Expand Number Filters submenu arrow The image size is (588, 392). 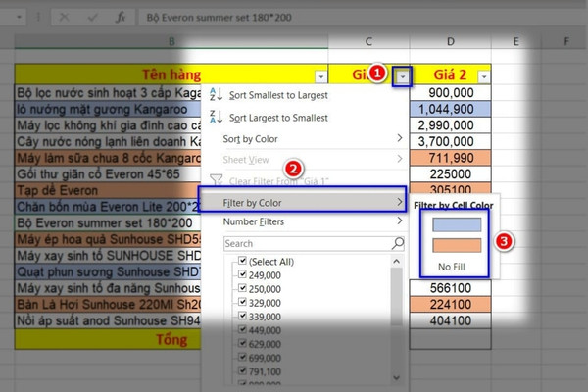pos(400,220)
